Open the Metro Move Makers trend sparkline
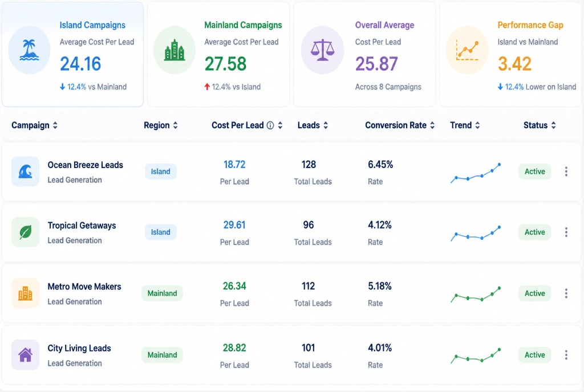 (476, 295)
